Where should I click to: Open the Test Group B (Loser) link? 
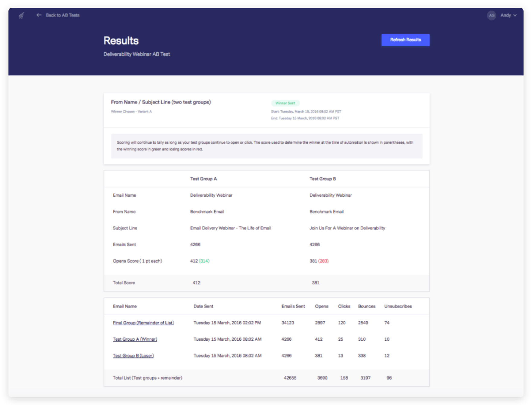coord(133,356)
